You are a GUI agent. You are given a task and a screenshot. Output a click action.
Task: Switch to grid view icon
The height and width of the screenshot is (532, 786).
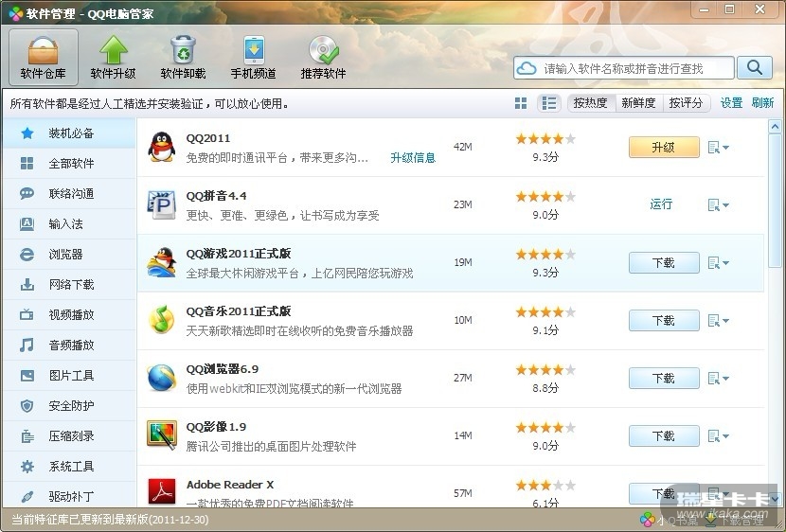521,103
